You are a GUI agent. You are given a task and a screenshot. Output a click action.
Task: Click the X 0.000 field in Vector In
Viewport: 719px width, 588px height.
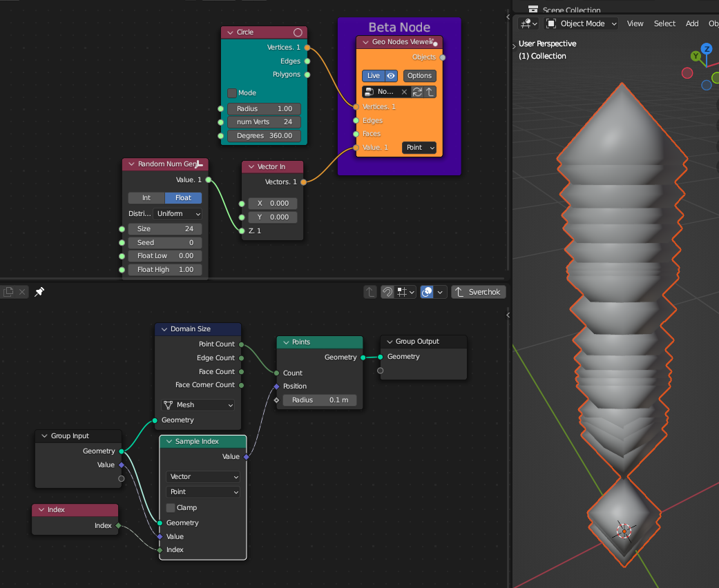click(273, 204)
